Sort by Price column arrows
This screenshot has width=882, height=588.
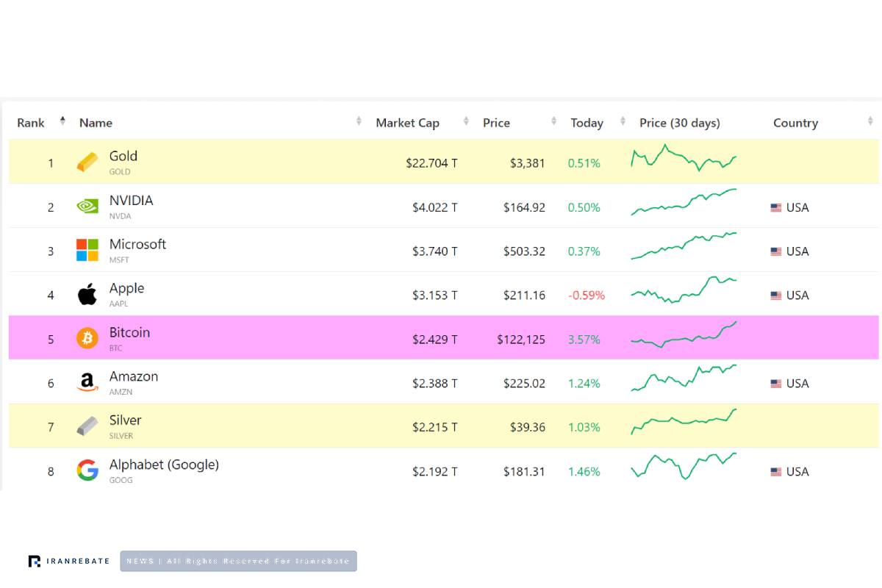click(x=553, y=121)
